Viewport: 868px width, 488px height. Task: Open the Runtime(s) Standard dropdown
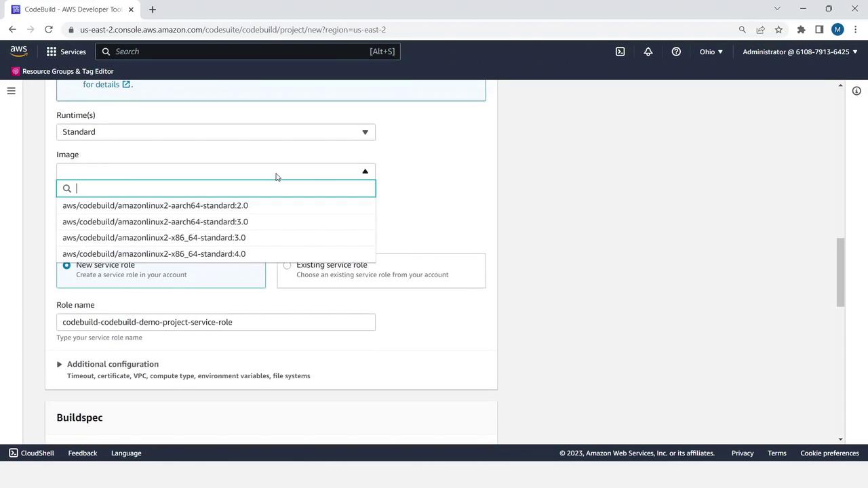[216, 132]
